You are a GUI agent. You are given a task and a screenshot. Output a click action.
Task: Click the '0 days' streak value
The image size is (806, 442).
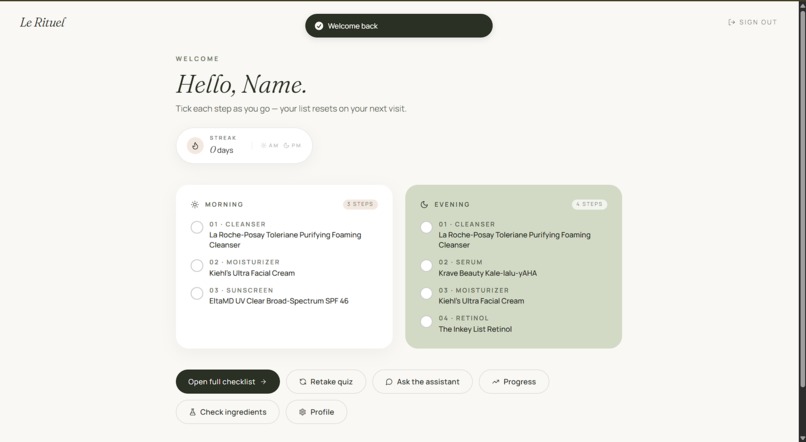222,150
